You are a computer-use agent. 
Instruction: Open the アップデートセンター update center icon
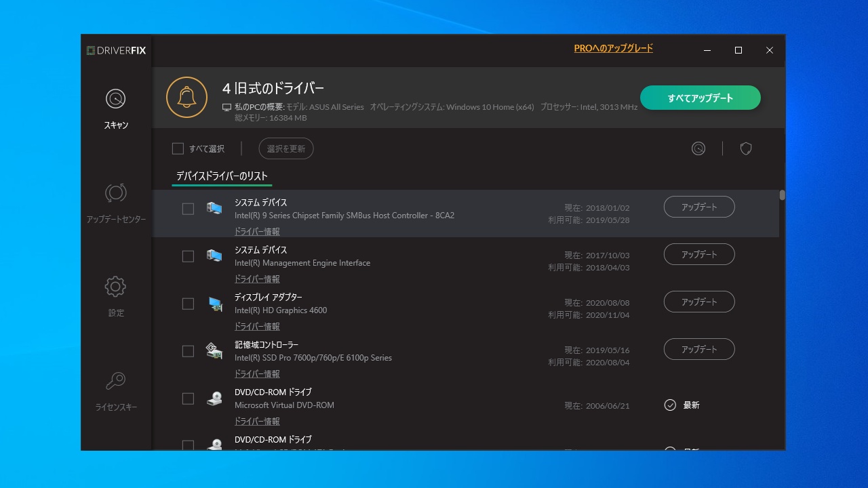point(116,193)
